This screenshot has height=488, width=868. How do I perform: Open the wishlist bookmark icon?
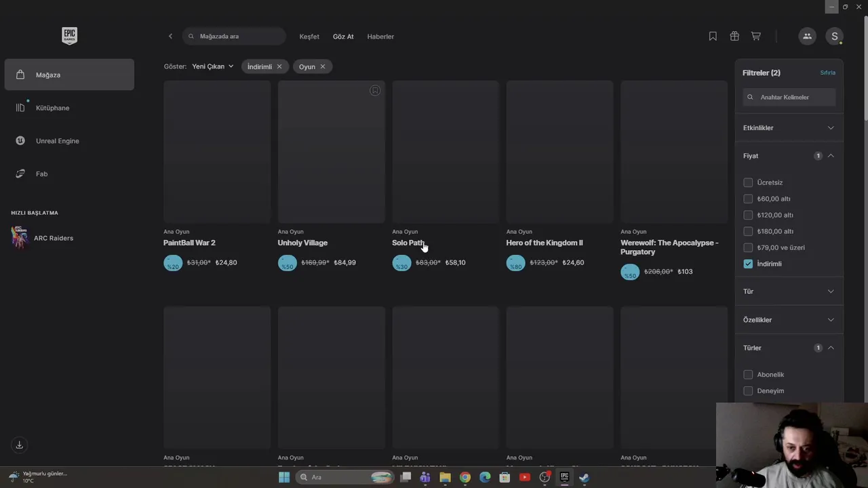click(713, 37)
